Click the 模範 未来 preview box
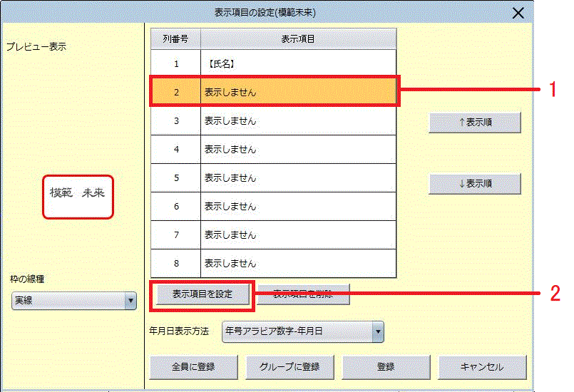The image size is (574, 392). (x=78, y=197)
